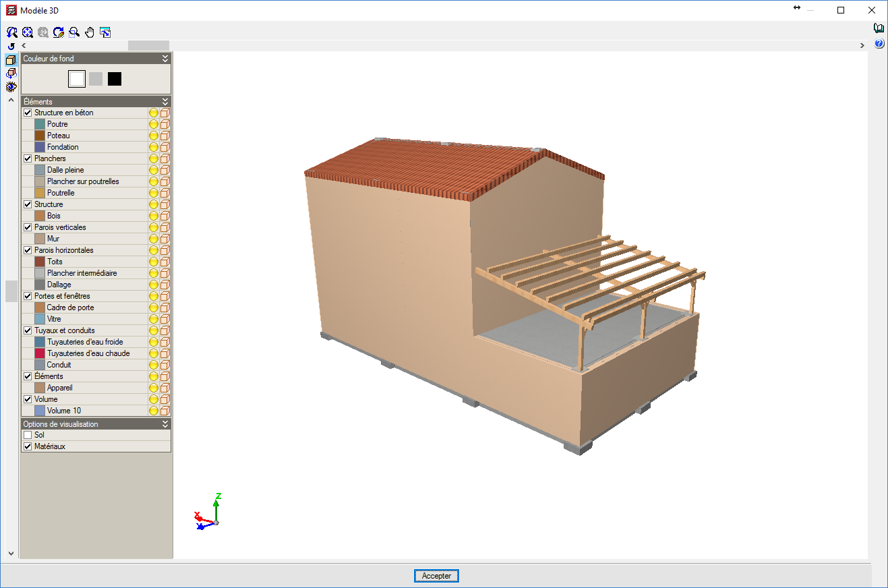Select black background color swatch
The height and width of the screenshot is (588, 888).
[x=115, y=79]
